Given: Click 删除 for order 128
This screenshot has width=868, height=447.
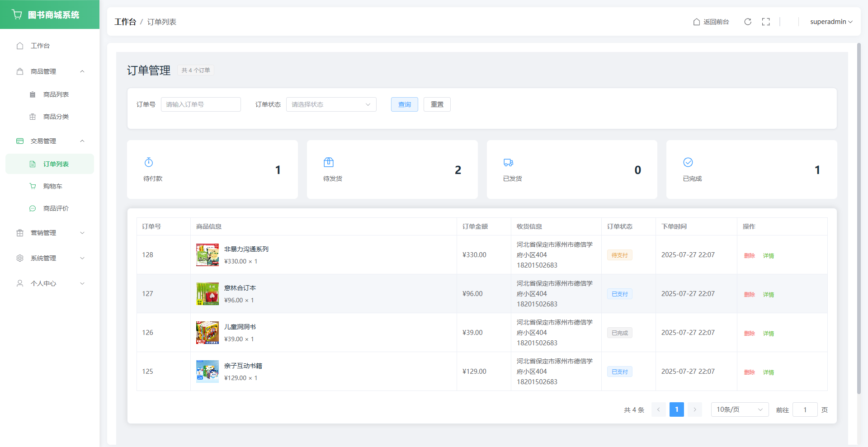Looking at the screenshot, I should click(x=749, y=255).
